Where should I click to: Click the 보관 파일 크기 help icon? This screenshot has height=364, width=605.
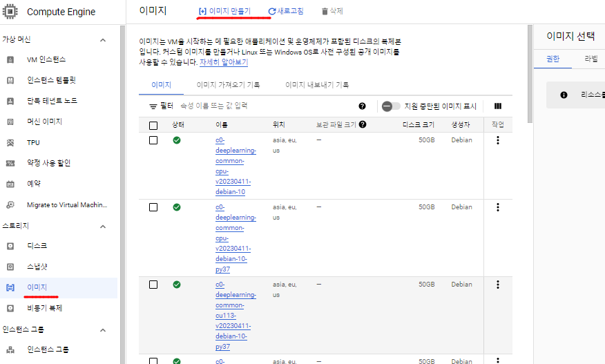pyautogui.click(x=363, y=124)
